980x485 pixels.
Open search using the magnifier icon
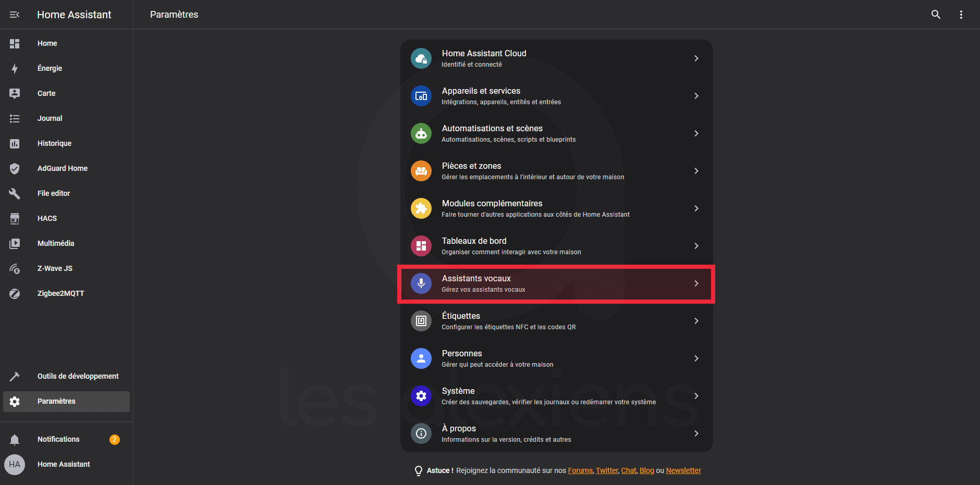point(936,15)
